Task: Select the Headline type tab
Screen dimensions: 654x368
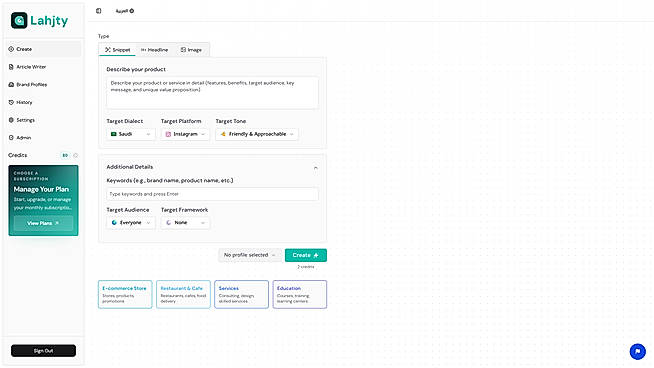Action: pyautogui.click(x=154, y=50)
